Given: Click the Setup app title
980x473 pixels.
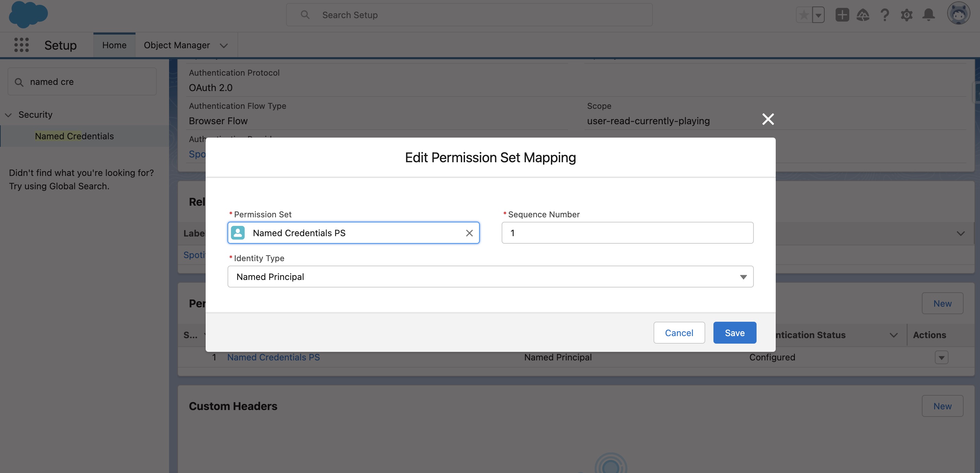Looking at the screenshot, I should click(60, 45).
